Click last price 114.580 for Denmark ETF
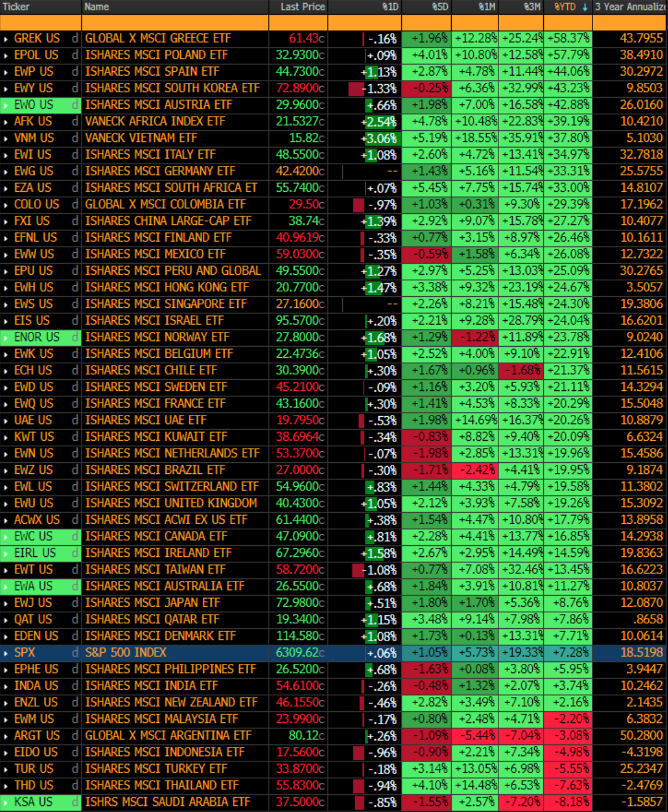 [x=301, y=636]
